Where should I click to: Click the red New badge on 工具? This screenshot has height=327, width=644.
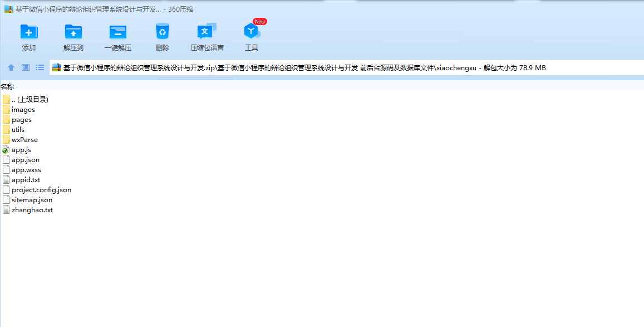click(x=260, y=21)
